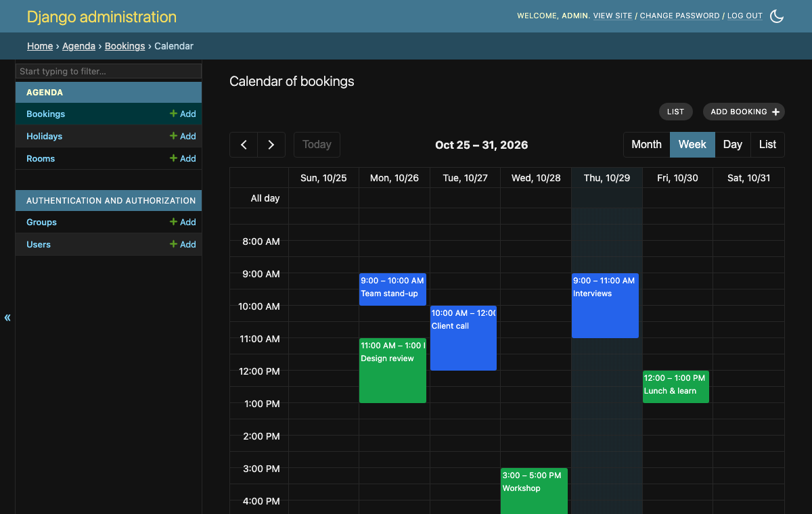812x514 pixels.
Task: Collapse the sidebar with the double-chevron icon
Action: click(x=7, y=318)
